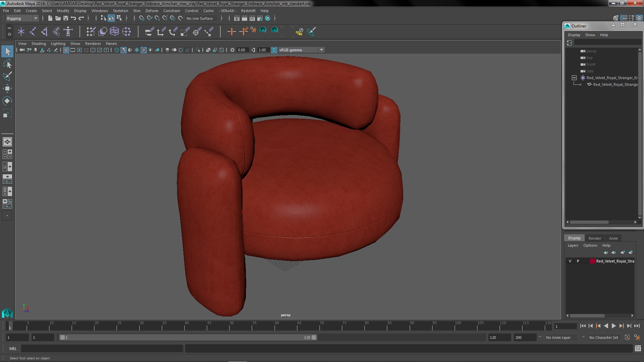Choose the Move tool
This screenshot has width=644, height=362.
coord(7,88)
